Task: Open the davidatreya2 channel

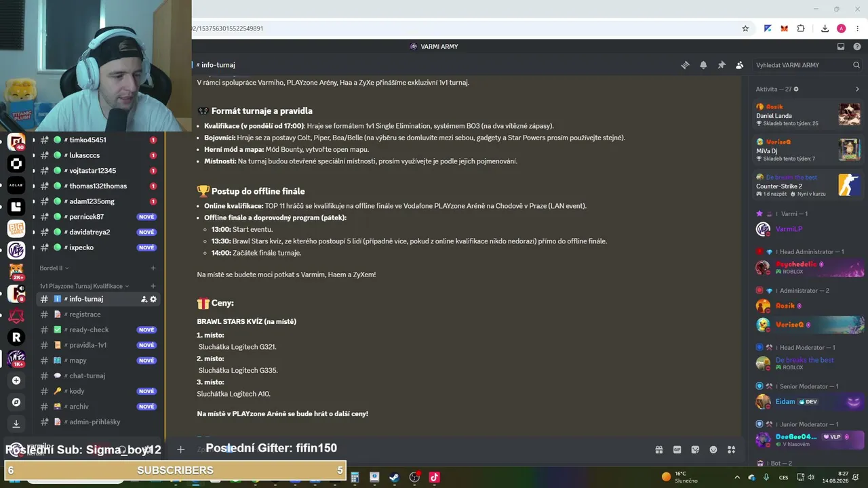Action: click(x=98, y=232)
